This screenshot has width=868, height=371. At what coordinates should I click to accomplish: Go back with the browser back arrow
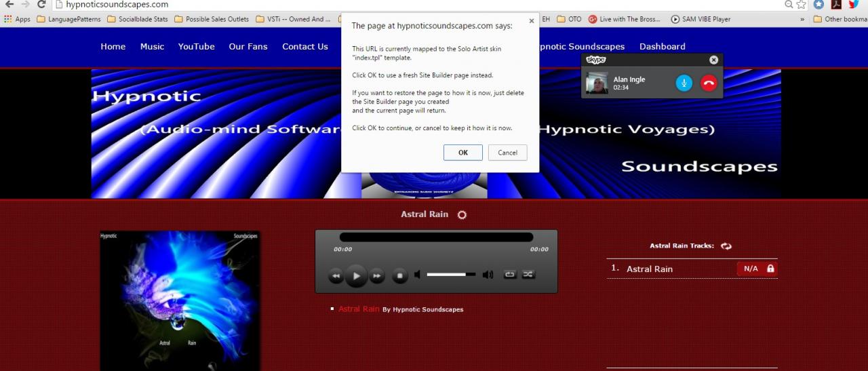click(x=9, y=4)
